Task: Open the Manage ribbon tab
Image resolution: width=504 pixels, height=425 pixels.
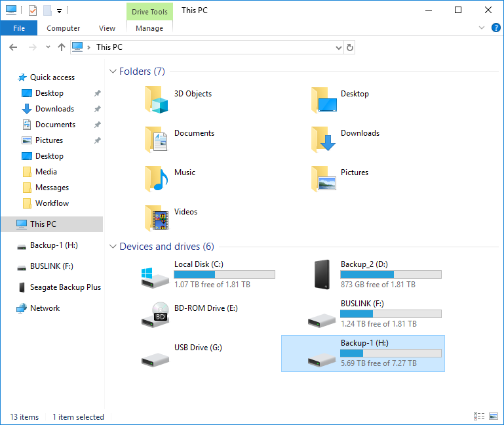Action: click(149, 28)
